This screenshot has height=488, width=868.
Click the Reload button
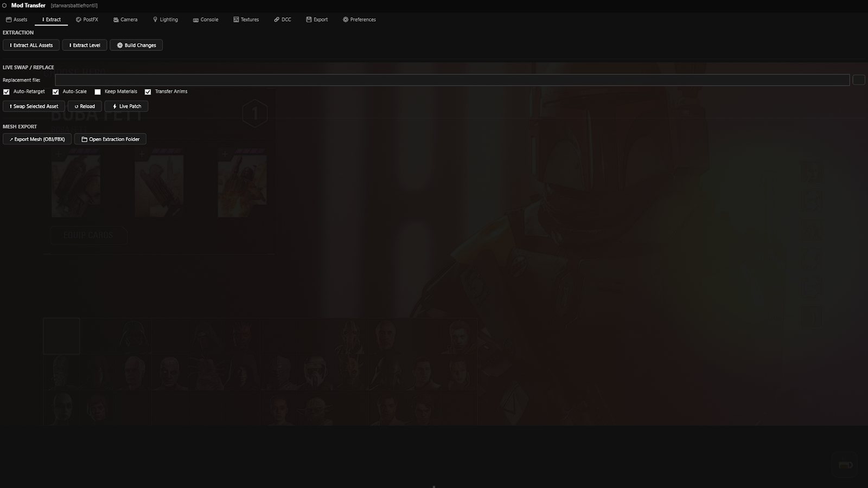coord(85,106)
